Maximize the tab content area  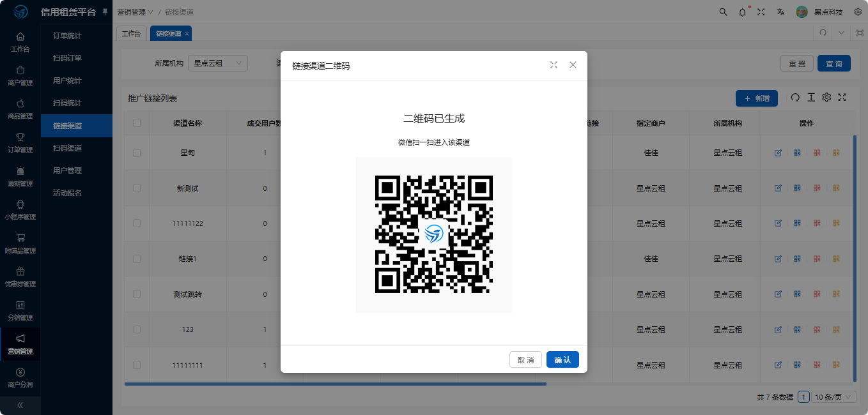click(860, 33)
